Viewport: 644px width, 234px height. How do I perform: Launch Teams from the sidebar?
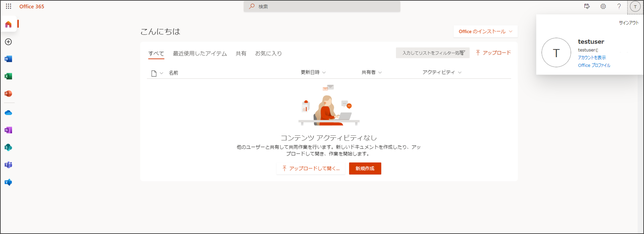tap(8, 165)
